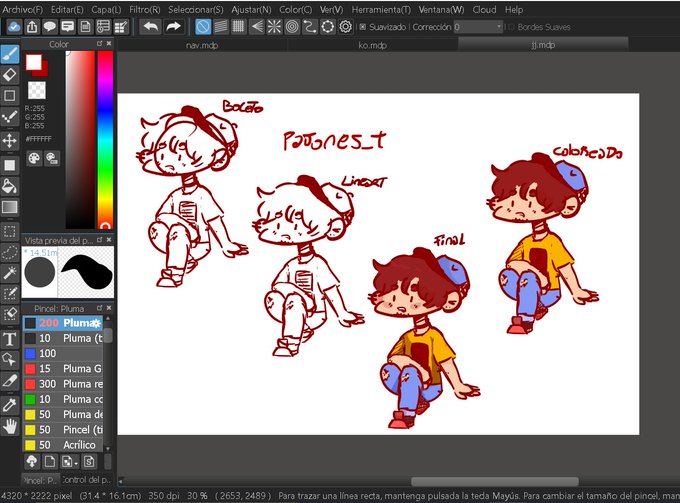
Task: Open the Corrección dropdown
Action: 478,27
